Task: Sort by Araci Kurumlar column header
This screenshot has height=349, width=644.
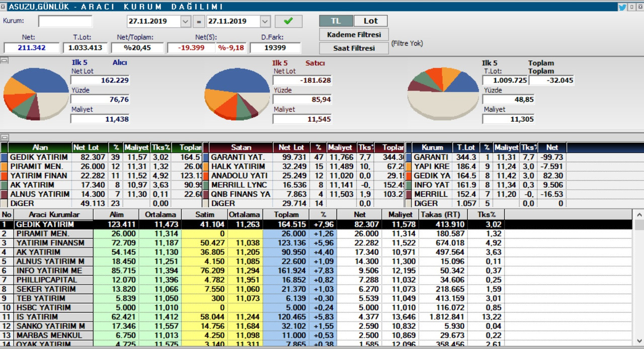Action: click(x=54, y=215)
